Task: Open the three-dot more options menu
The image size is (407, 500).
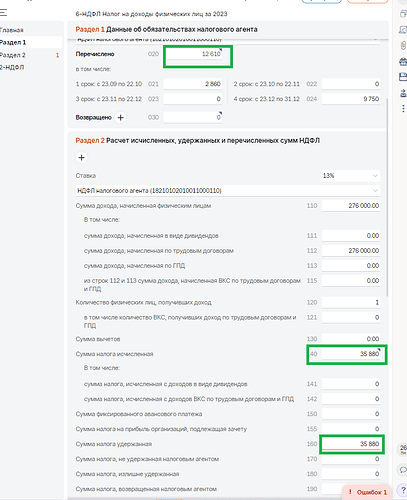Action: click(x=403, y=108)
